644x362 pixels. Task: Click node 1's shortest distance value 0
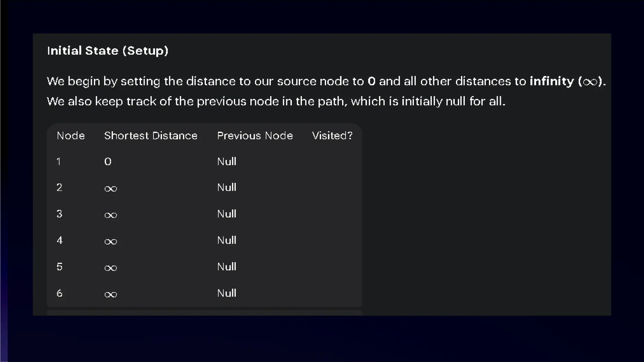pos(108,162)
